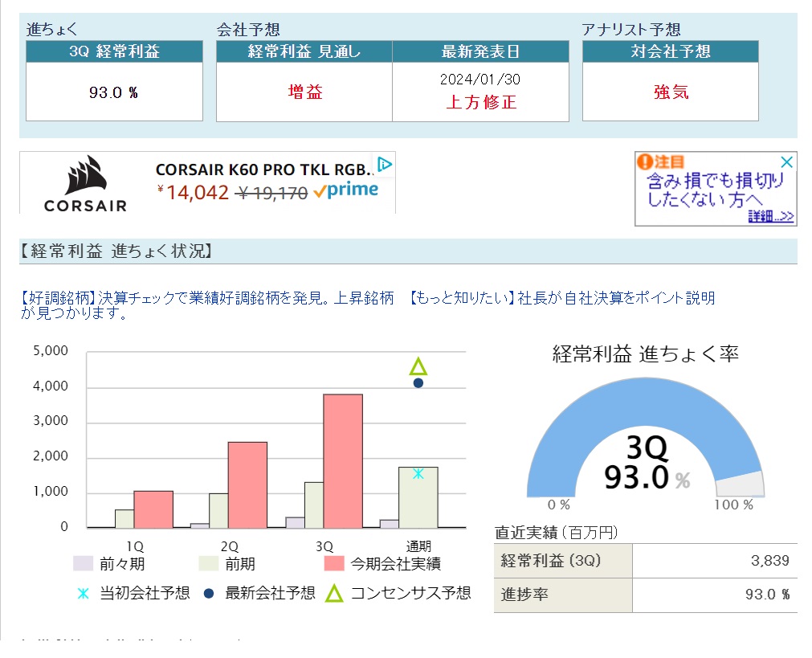
Task: Click the CORSAIR K60 PRO TKL product title
Action: pos(264,170)
